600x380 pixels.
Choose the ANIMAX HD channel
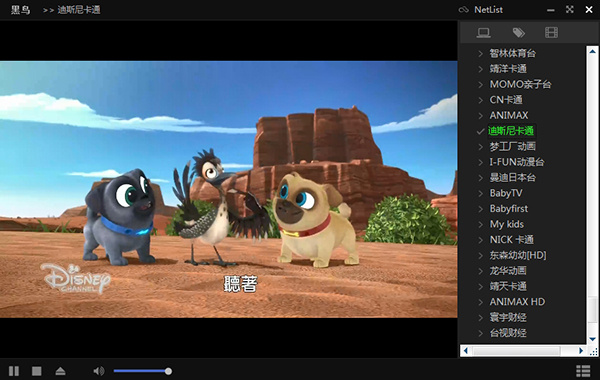click(x=517, y=302)
